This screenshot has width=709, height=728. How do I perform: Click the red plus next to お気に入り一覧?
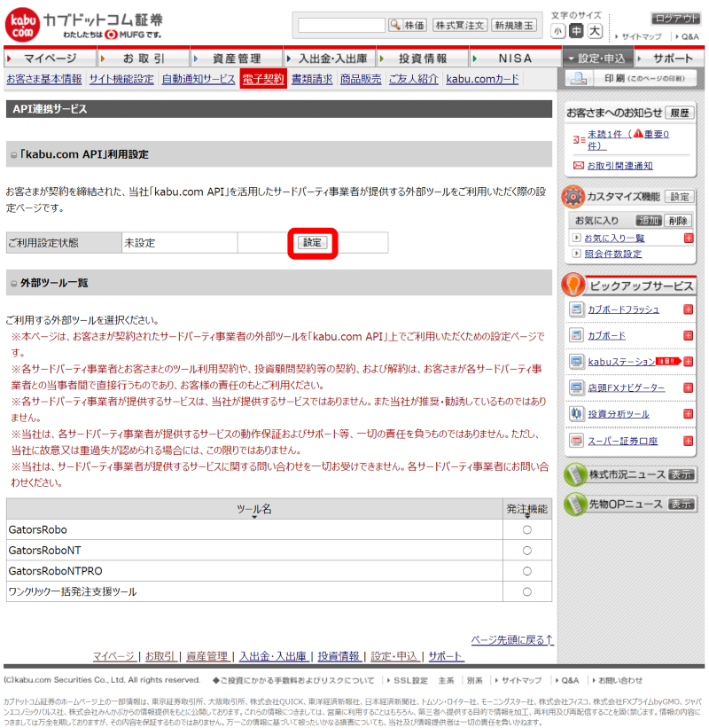point(689,239)
